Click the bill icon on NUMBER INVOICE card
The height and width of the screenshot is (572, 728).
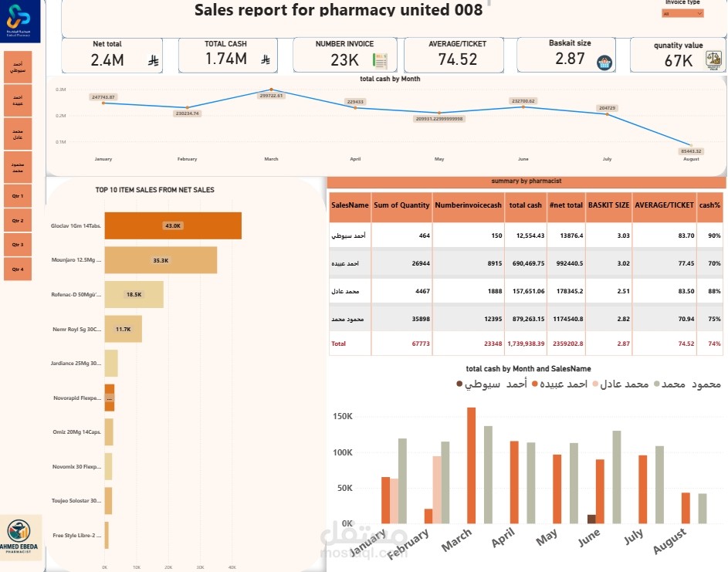pyautogui.click(x=380, y=61)
